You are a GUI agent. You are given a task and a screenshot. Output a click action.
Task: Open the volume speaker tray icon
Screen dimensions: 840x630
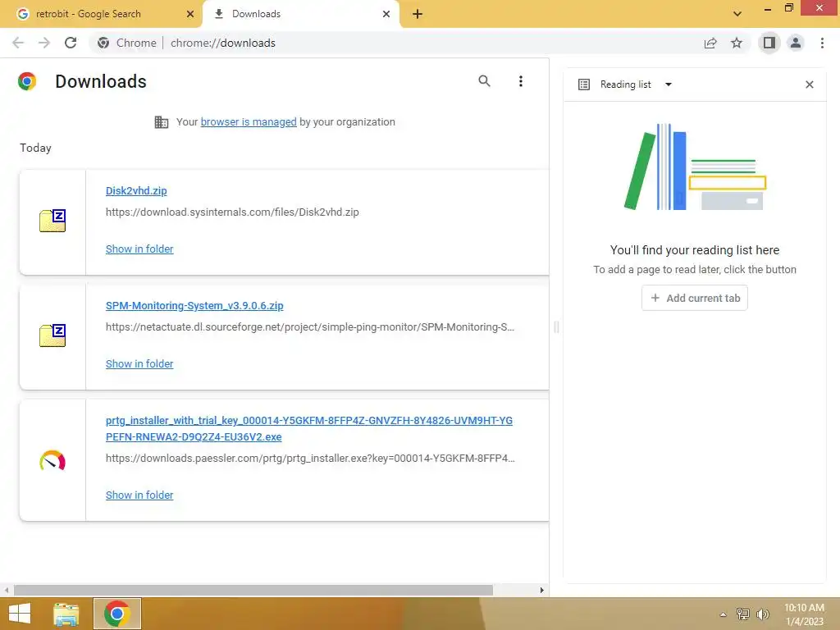pos(762,614)
